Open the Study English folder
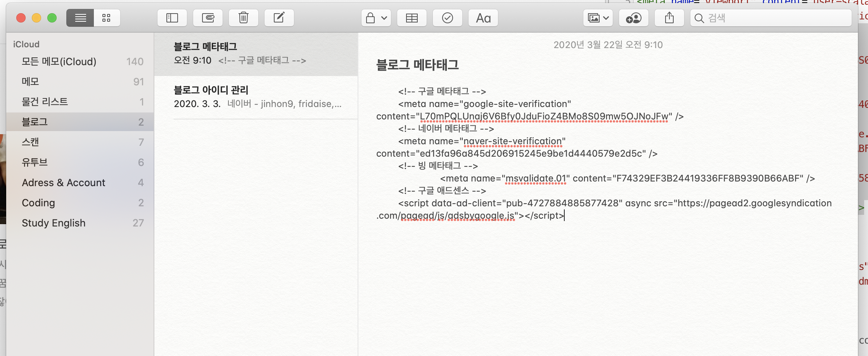This screenshot has height=356, width=868. [x=80, y=223]
